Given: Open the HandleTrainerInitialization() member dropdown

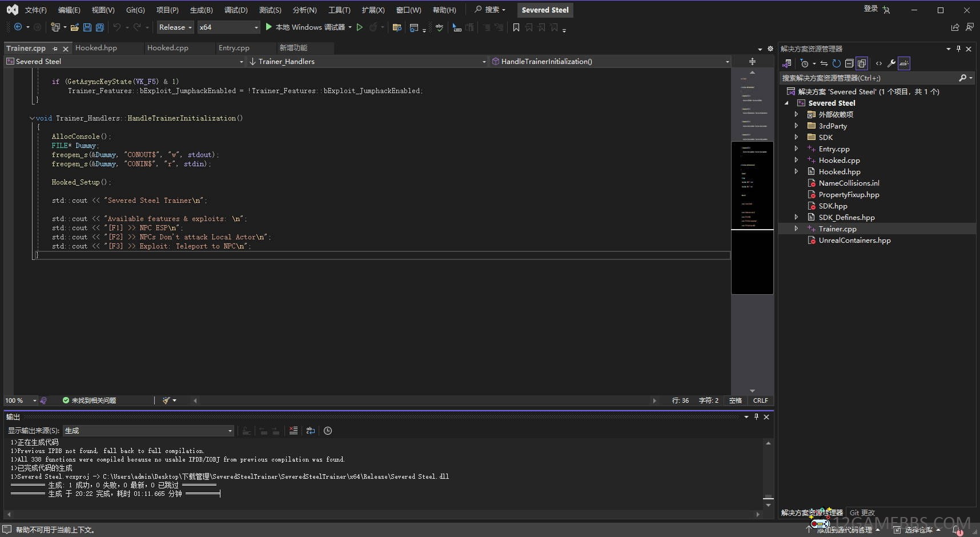Looking at the screenshot, I should click(611, 61).
